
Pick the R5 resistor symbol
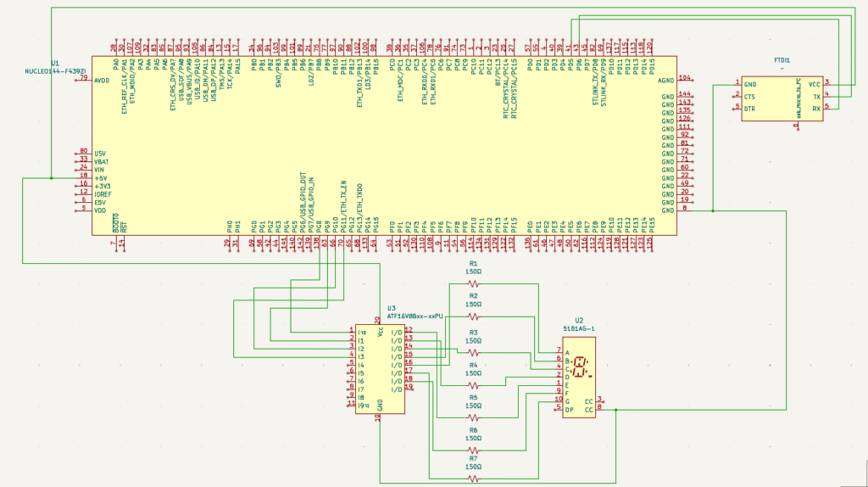point(474,417)
